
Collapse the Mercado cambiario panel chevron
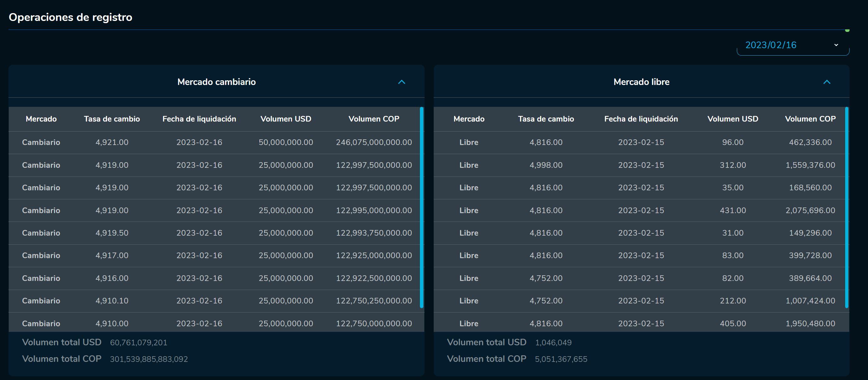coord(401,82)
